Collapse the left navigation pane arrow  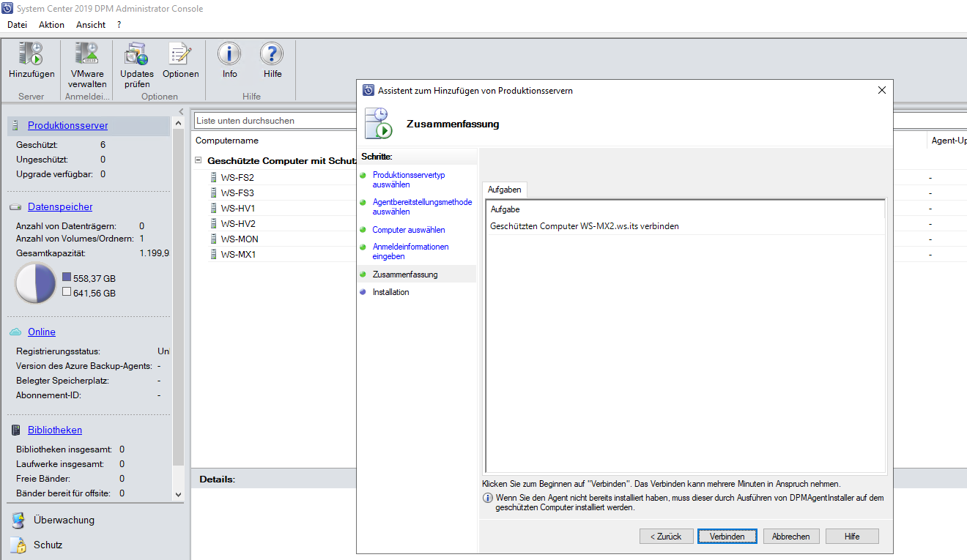tap(182, 111)
